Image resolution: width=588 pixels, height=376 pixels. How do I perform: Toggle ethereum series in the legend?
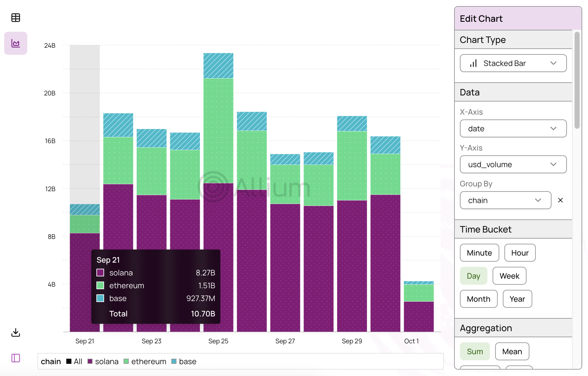(x=145, y=361)
